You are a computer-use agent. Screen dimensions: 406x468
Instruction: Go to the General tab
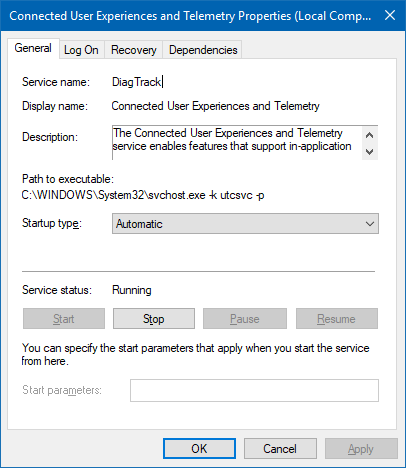click(x=33, y=48)
